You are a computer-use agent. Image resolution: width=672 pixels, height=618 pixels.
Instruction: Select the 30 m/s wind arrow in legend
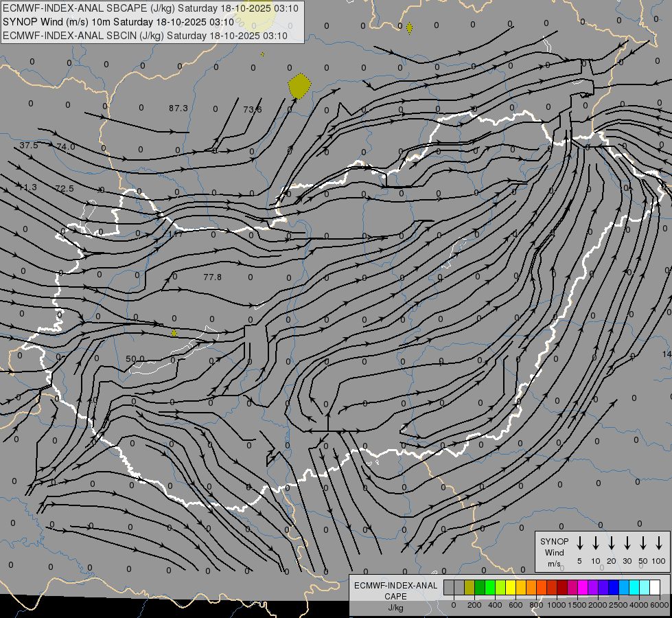click(x=627, y=543)
